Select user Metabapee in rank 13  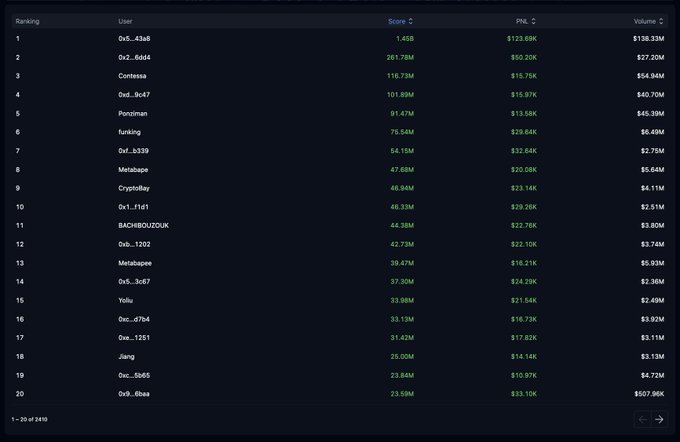(135, 263)
